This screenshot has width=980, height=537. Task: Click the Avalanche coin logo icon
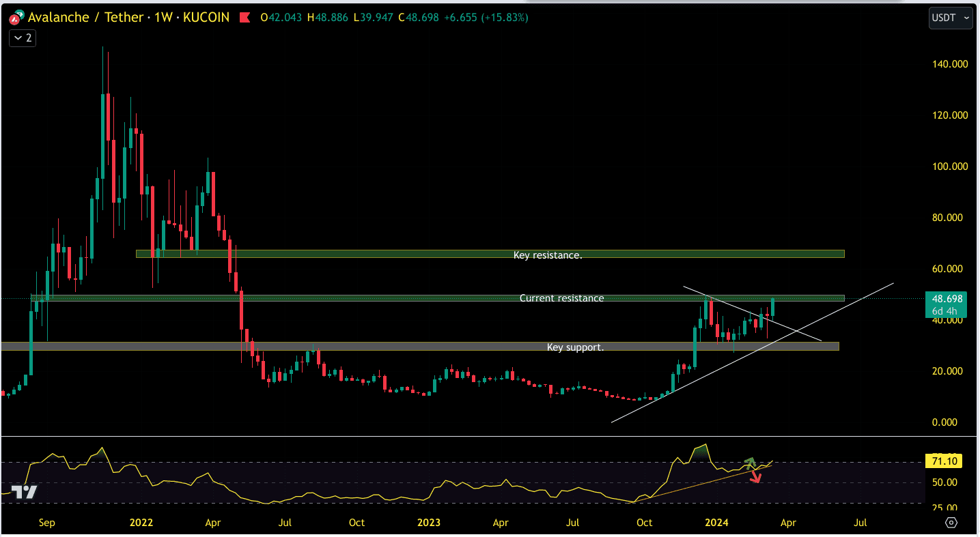pyautogui.click(x=16, y=17)
